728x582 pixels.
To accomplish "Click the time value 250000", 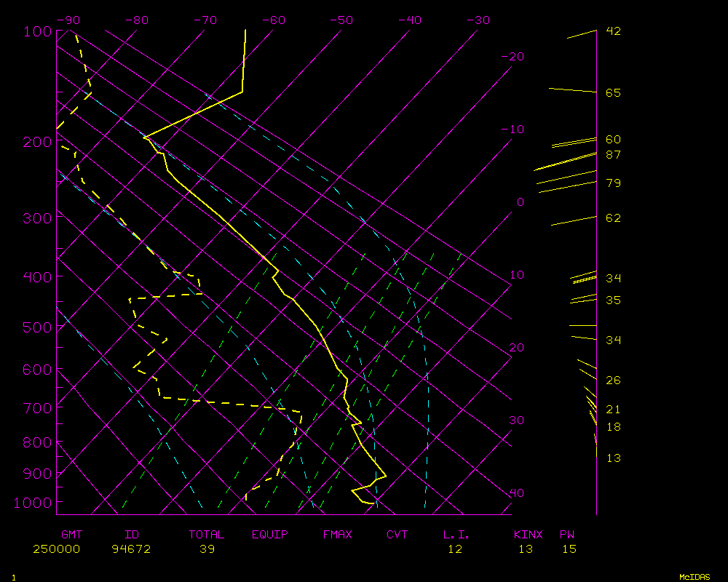I will click(x=56, y=549).
